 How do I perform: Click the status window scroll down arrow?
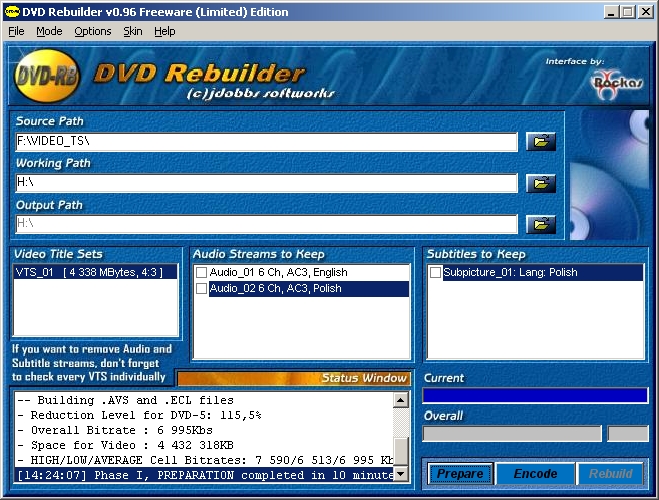(401, 474)
